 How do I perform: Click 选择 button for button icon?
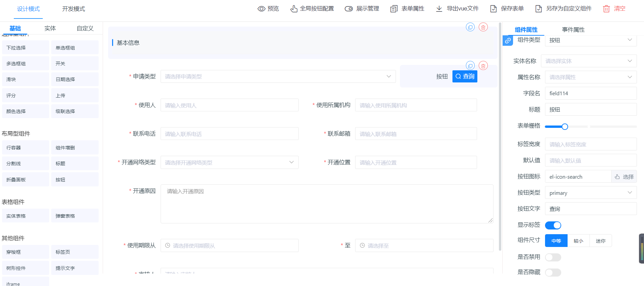coord(624,177)
